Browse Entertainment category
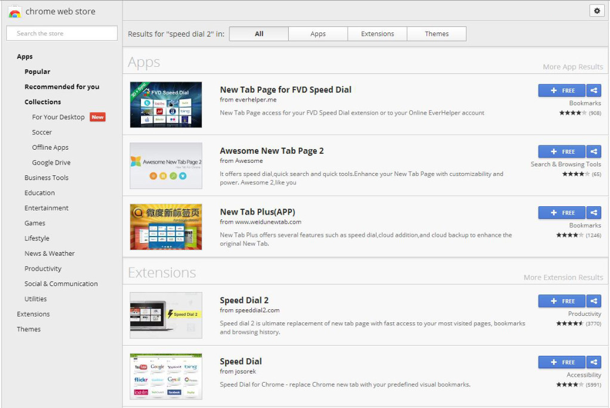Viewport: 610px width, 408px height. point(46,208)
